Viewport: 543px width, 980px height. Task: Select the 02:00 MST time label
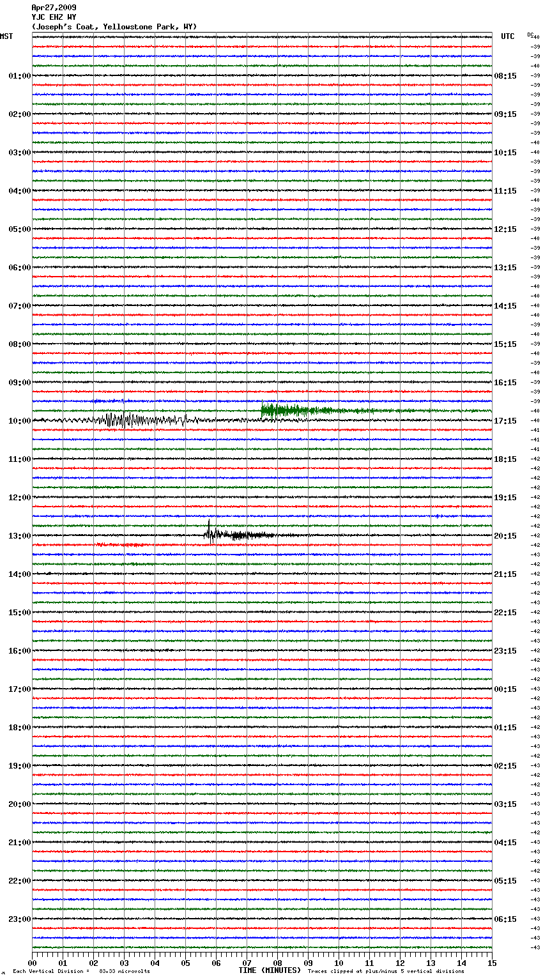pyautogui.click(x=20, y=114)
